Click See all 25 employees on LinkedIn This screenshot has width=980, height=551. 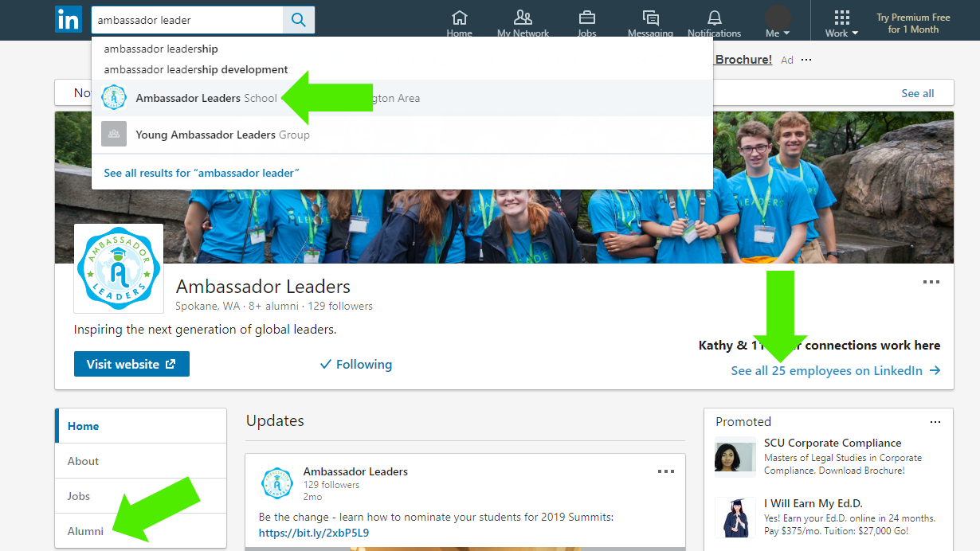836,370
